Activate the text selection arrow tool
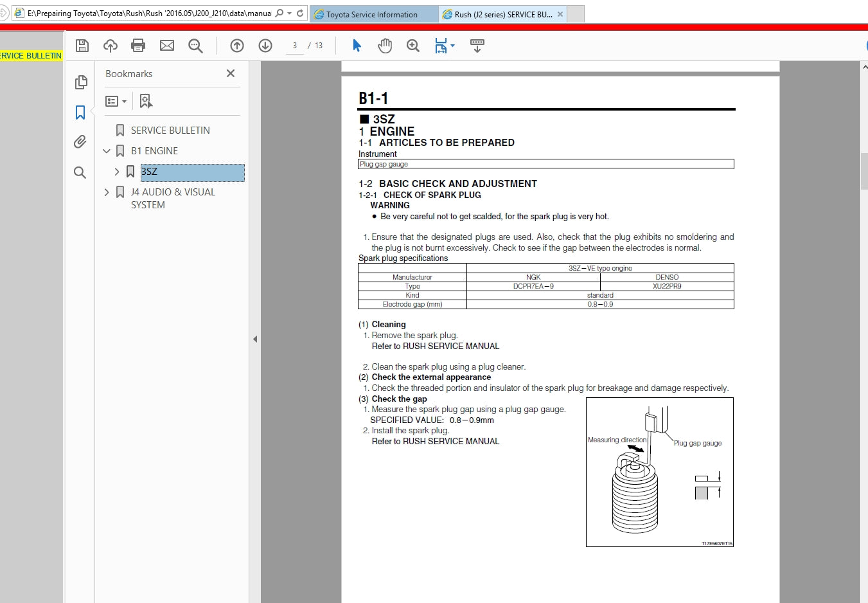868x603 pixels. (x=357, y=45)
